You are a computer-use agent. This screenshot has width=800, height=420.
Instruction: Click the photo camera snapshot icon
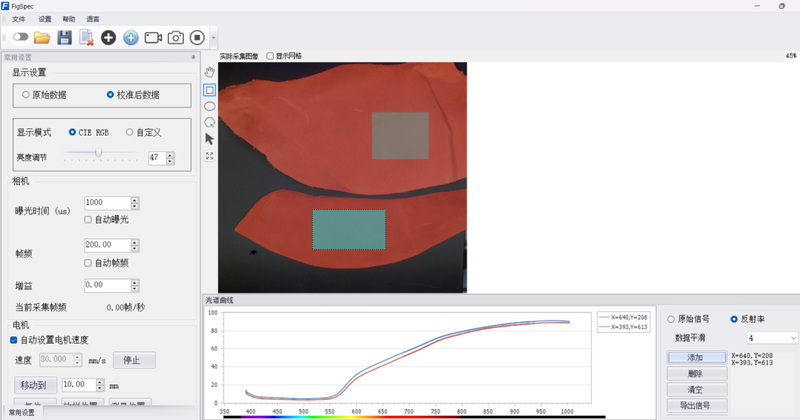click(175, 38)
